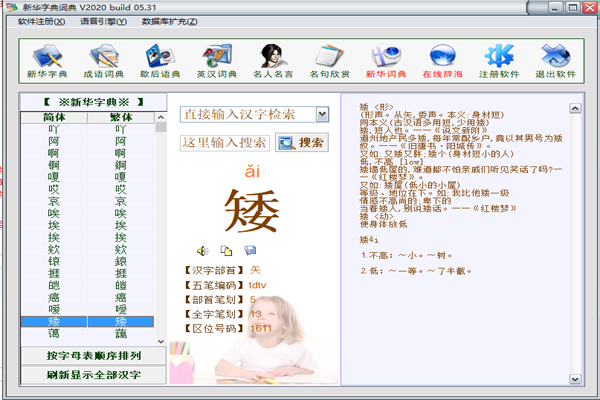This screenshot has height=400, width=600.
Task: Click the 歇后语典 toolbar icon
Action: coord(161,62)
